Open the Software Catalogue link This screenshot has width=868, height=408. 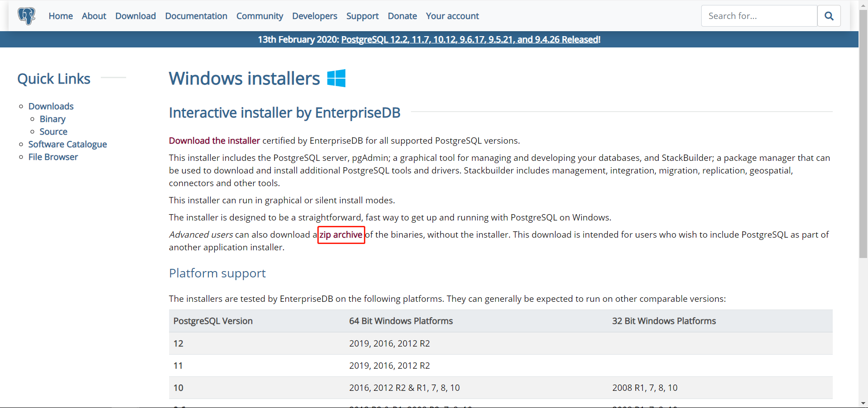68,144
